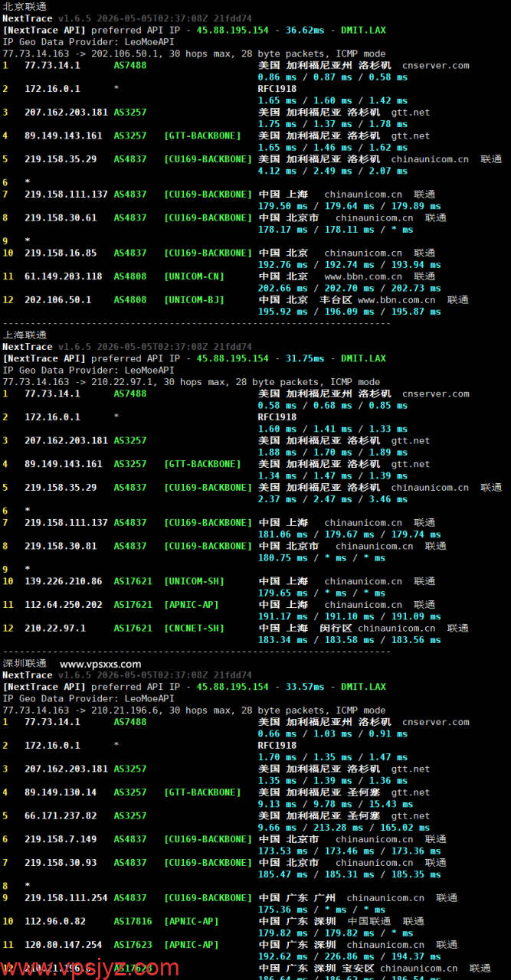This screenshot has width=511, height=980.
Task: Select latency line starting 173.53 ms
Action: click(x=349, y=851)
